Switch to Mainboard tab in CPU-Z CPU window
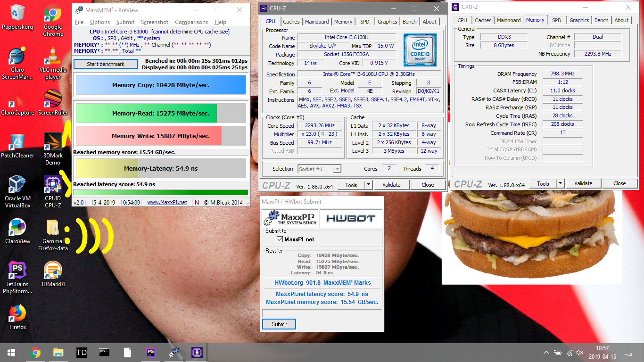This screenshot has height=362, width=644. (317, 22)
